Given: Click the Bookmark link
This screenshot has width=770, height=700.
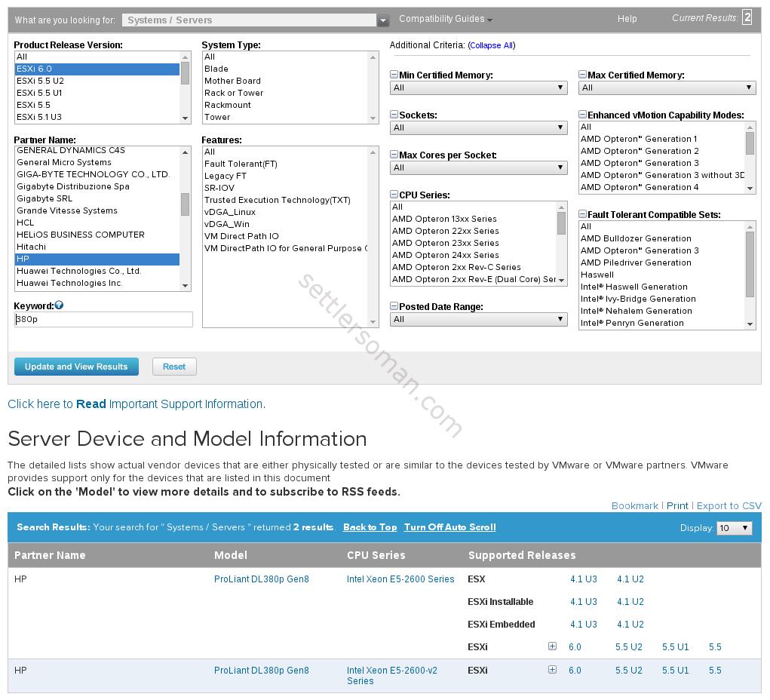Looking at the screenshot, I should coord(634,506).
